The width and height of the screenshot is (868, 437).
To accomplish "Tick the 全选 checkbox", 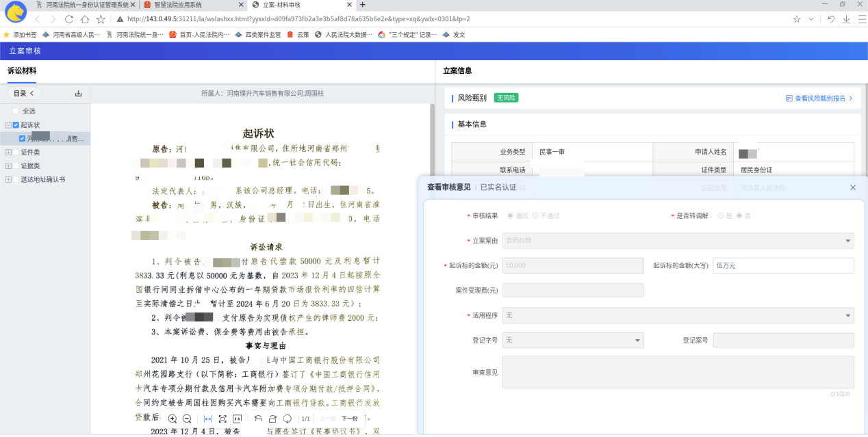I will (x=16, y=111).
